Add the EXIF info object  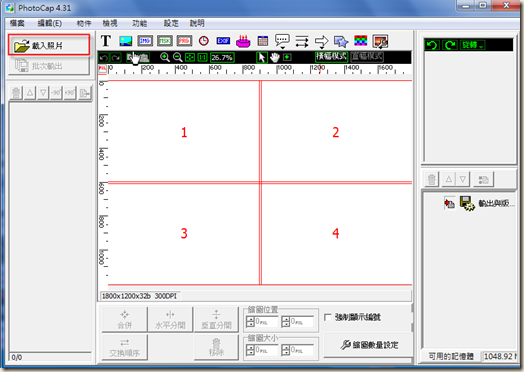pyautogui.click(x=223, y=41)
